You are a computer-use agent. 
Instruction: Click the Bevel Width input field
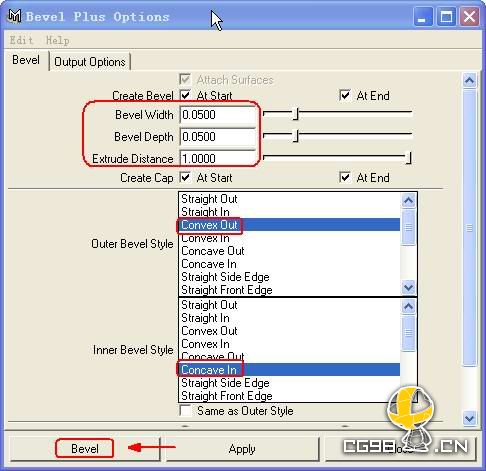point(218,115)
